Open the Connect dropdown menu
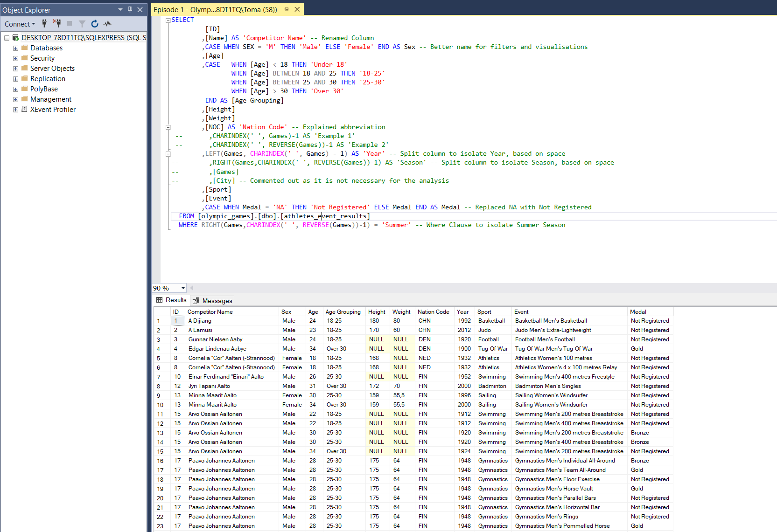The width and height of the screenshot is (777, 532). [x=20, y=24]
